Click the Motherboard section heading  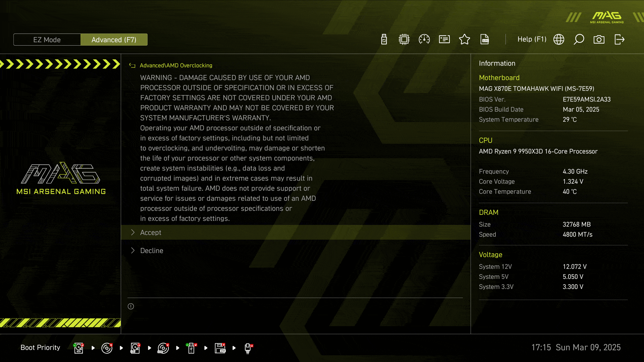(499, 78)
